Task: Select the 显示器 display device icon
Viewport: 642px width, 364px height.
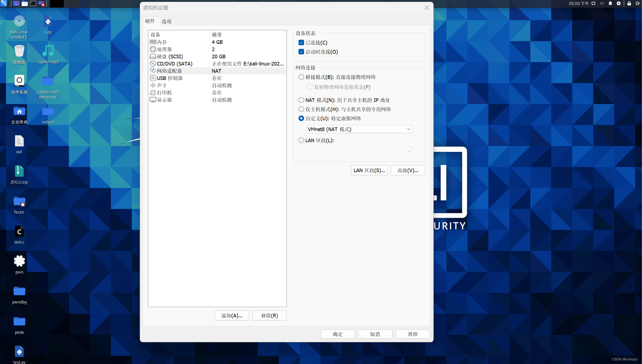Action: (x=153, y=100)
